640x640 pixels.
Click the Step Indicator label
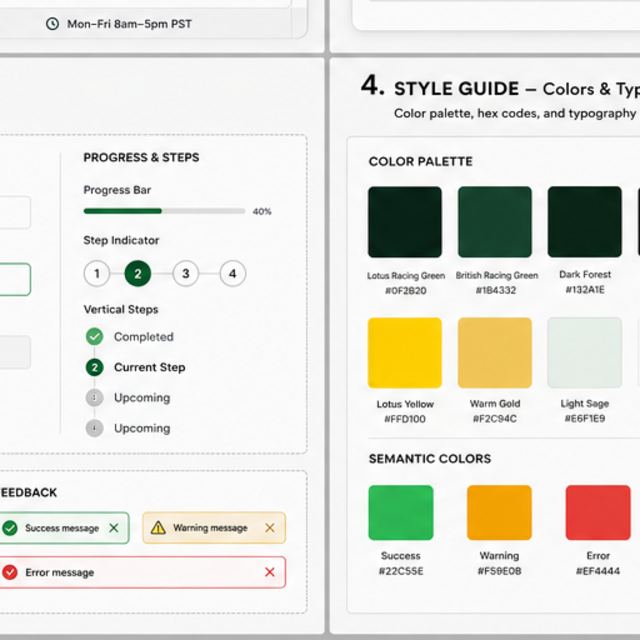tap(121, 240)
